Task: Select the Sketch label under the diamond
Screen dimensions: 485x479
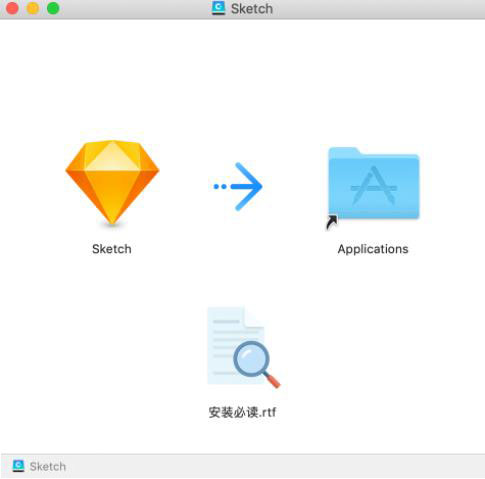Action: [x=112, y=249]
